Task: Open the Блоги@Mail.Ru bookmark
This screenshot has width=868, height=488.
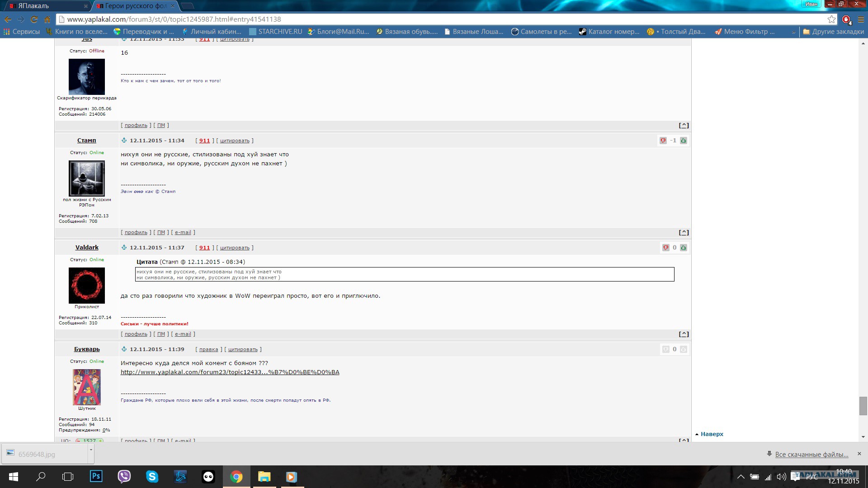Action: [339, 32]
